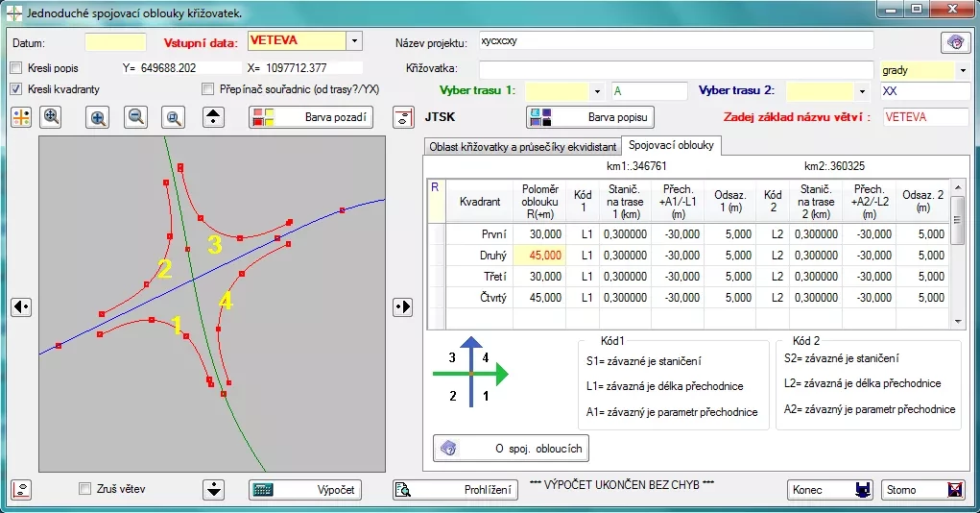Select the Spojovací oblouky tab
This screenshot has height=513, width=980.
(x=671, y=145)
